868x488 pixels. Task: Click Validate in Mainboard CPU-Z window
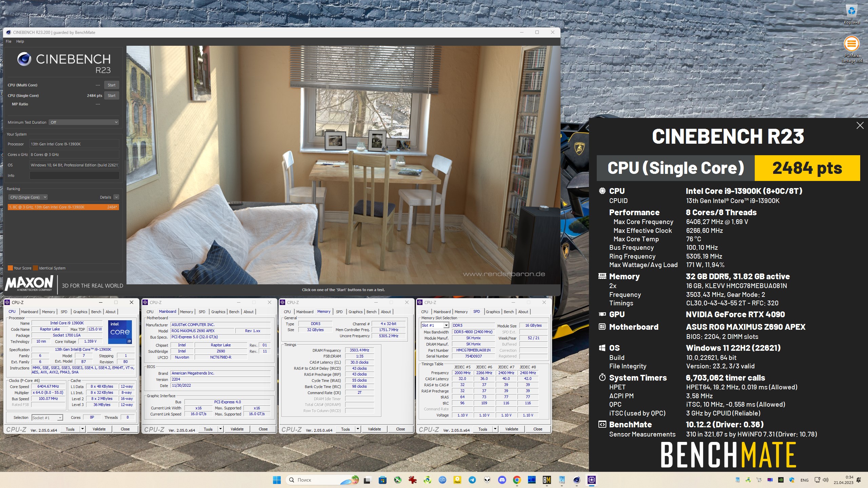click(x=237, y=429)
